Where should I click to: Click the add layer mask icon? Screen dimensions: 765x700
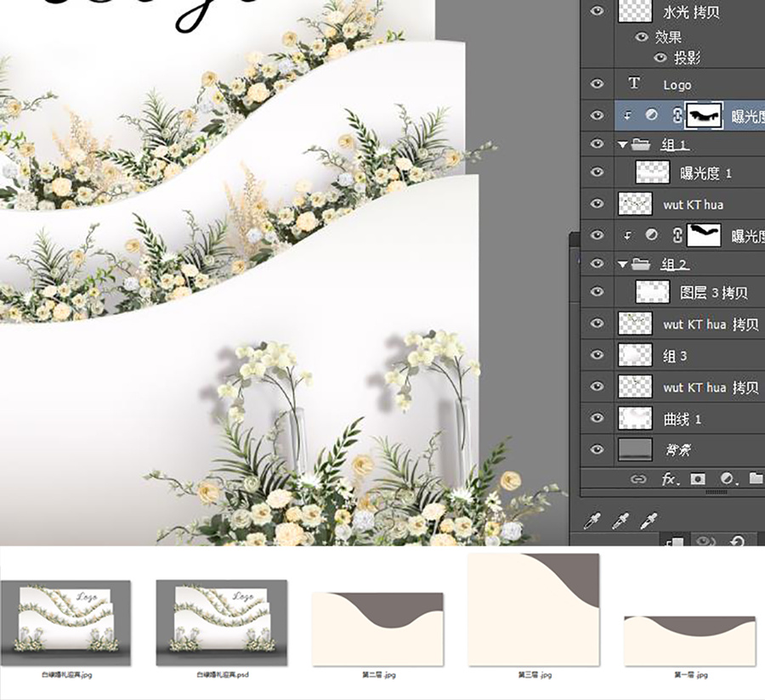[x=698, y=479]
